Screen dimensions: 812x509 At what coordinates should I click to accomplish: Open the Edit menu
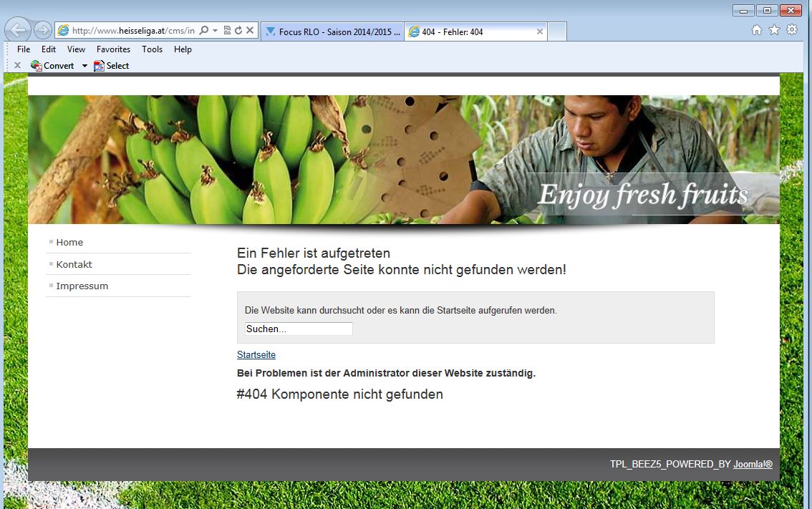49,49
